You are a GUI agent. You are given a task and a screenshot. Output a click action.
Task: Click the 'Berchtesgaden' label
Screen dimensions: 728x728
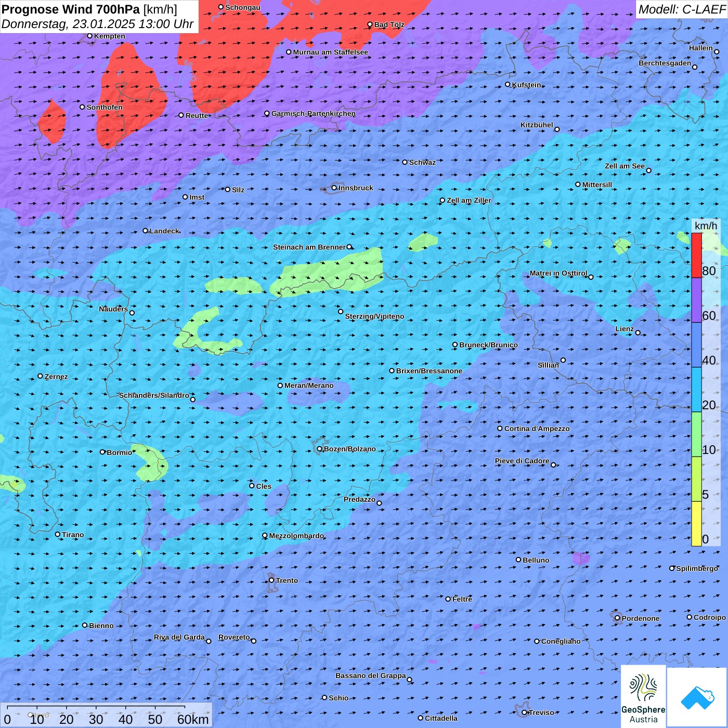point(665,63)
